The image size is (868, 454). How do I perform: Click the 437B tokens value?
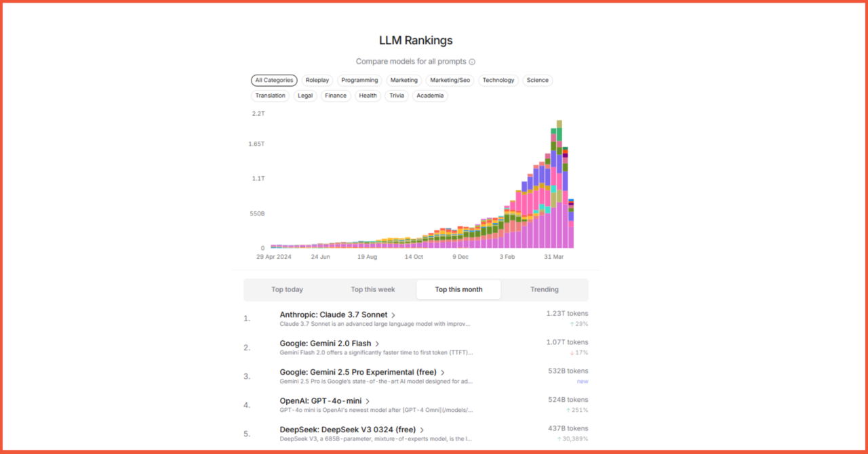[568, 428]
